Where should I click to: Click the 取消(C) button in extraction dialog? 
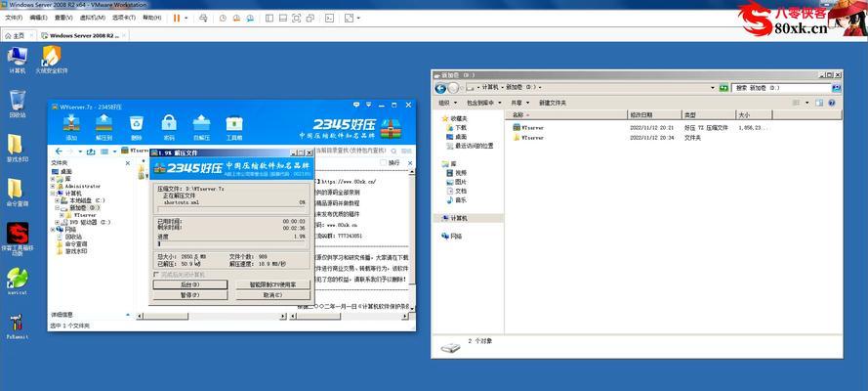(x=273, y=295)
